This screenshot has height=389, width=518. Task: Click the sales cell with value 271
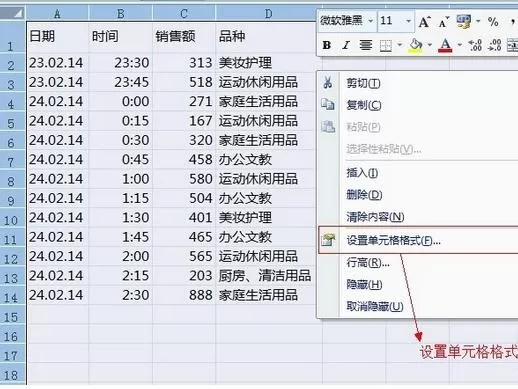(x=184, y=101)
